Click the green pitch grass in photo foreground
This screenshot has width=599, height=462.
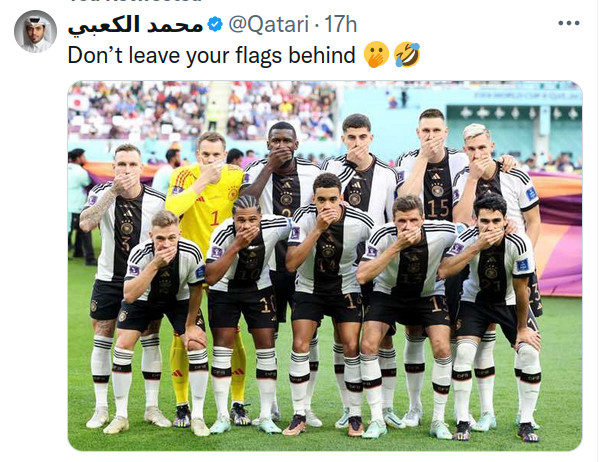(325, 439)
